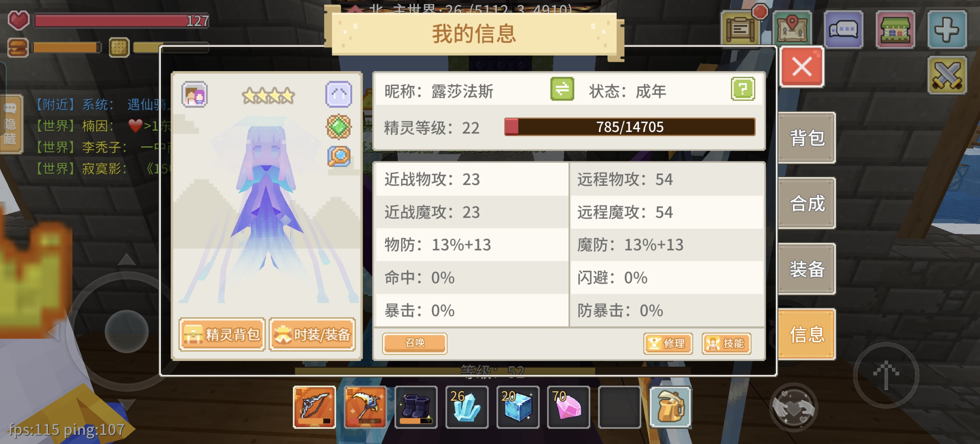The height and width of the screenshot is (444, 980).
Task: Expand the plus menu icon
Action: pyautogui.click(x=947, y=29)
